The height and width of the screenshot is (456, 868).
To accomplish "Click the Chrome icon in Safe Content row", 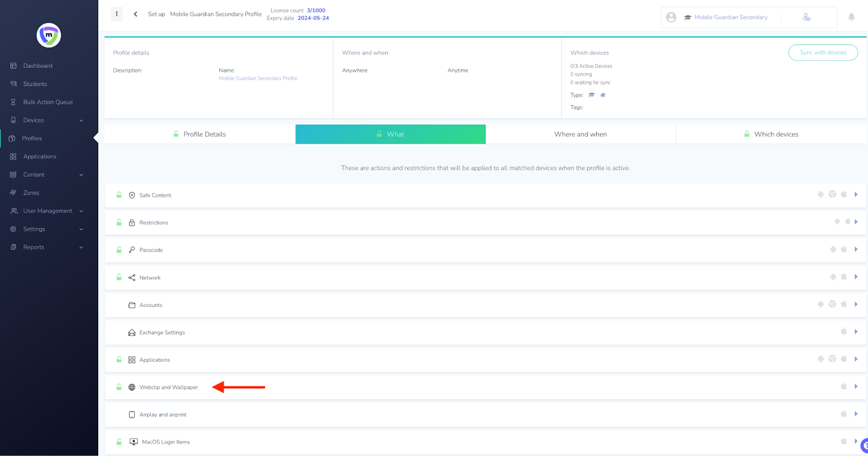I will coord(832,194).
